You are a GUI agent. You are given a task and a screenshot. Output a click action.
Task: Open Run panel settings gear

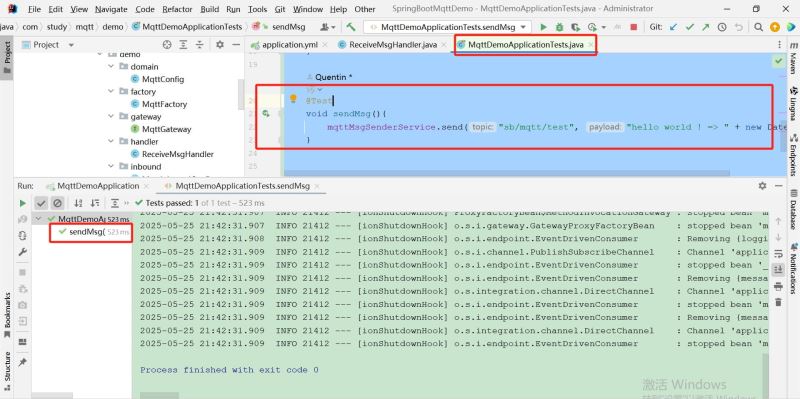tap(762, 186)
